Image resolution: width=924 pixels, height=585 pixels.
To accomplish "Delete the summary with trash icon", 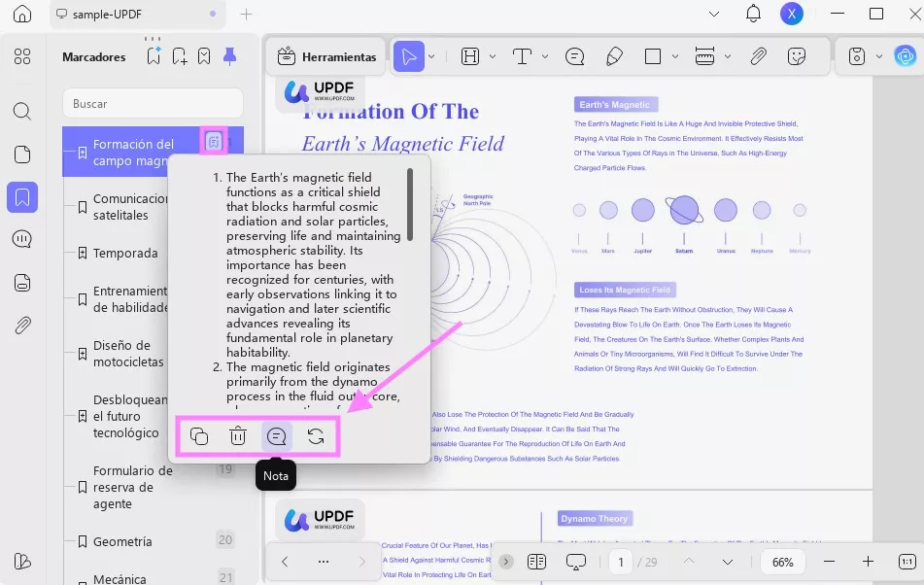I will click(238, 436).
